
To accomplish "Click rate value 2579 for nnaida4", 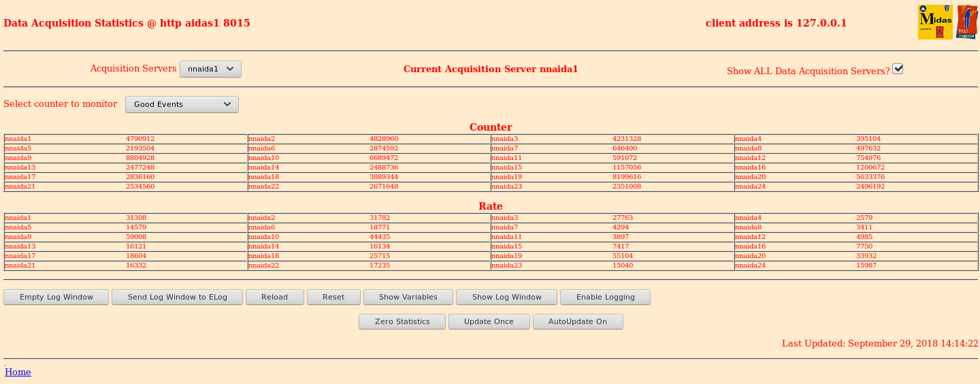I will (864, 218).
